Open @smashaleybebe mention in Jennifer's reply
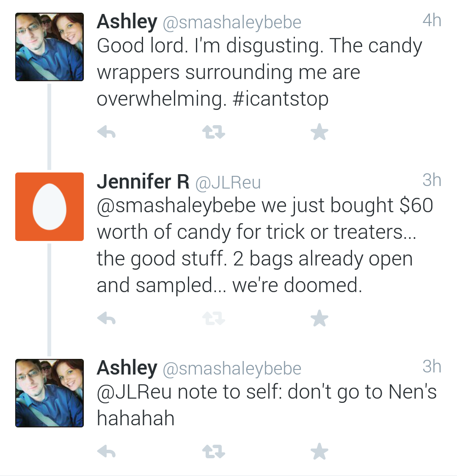 click(176, 206)
